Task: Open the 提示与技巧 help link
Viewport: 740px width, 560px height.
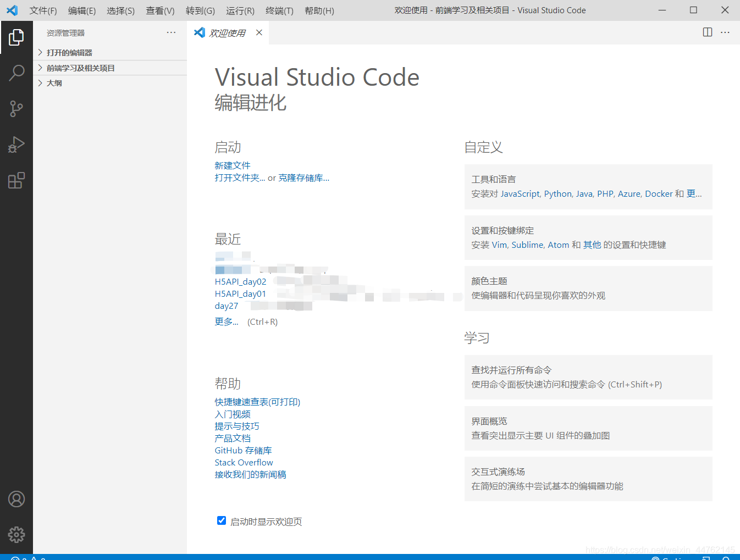Action: [x=237, y=426]
